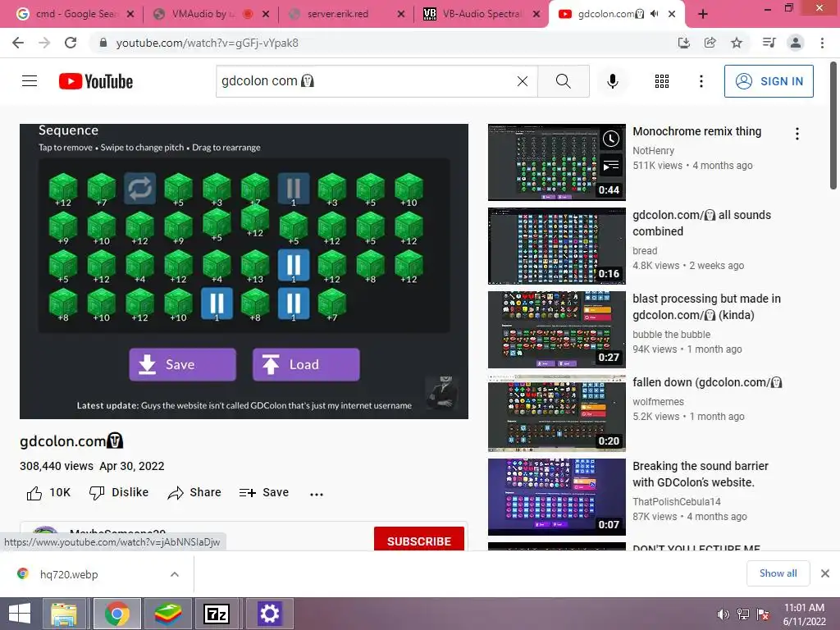Open 'Monochrome remix thing' title link
840x630 pixels.
click(x=696, y=131)
